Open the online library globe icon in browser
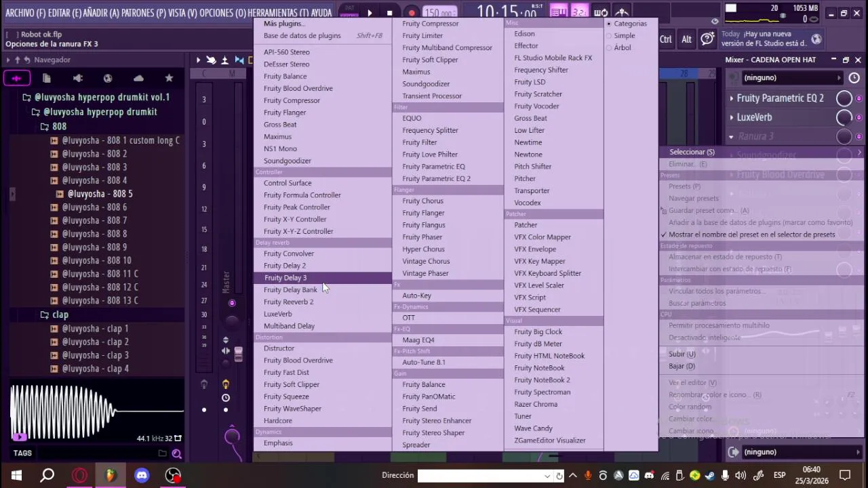The image size is (868, 488). [x=108, y=78]
